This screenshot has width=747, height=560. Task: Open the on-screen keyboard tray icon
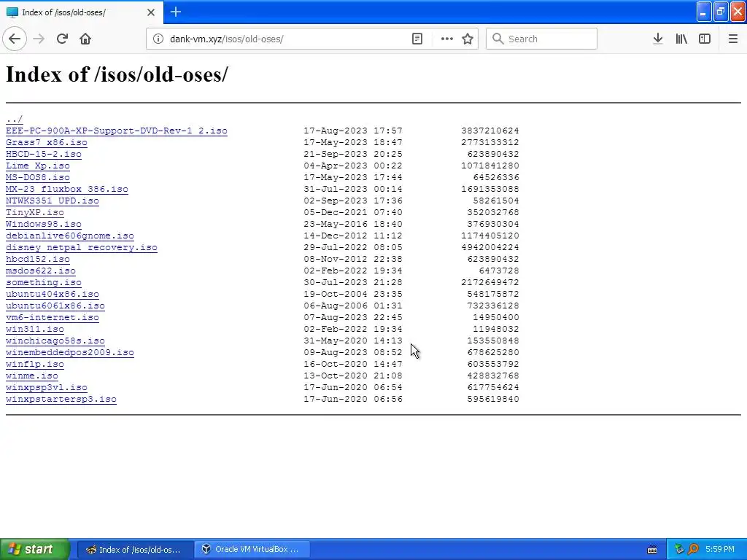(x=652, y=550)
